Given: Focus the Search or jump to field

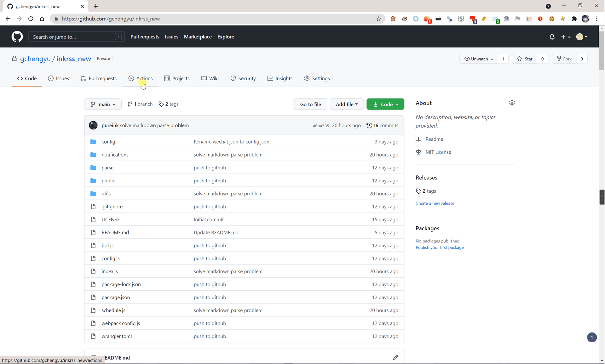Looking at the screenshot, I should (x=77, y=37).
